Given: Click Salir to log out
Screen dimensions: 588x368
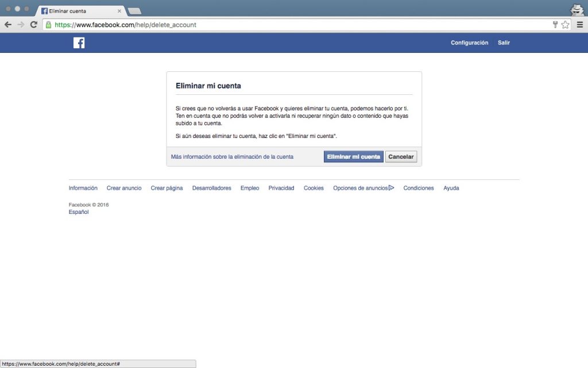Looking at the screenshot, I should pos(504,43).
